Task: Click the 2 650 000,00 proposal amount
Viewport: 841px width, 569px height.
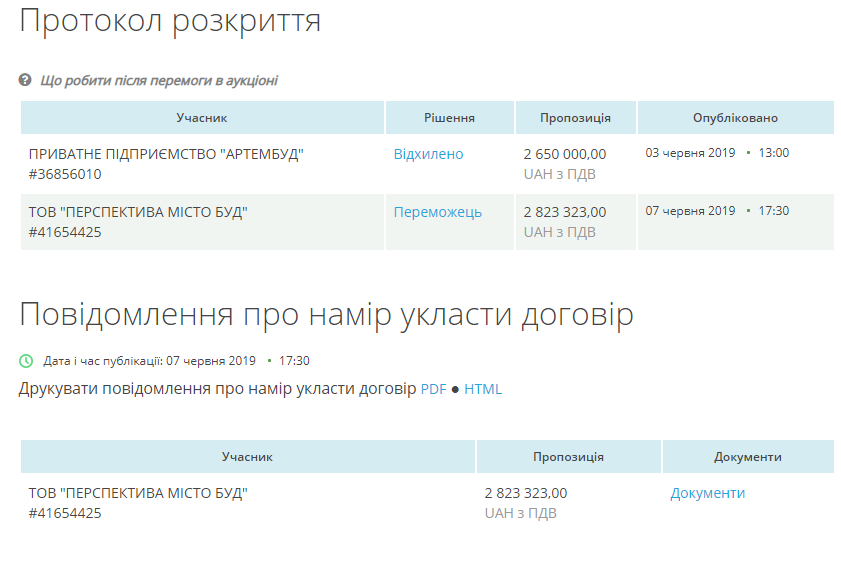Action: tap(564, 154)
